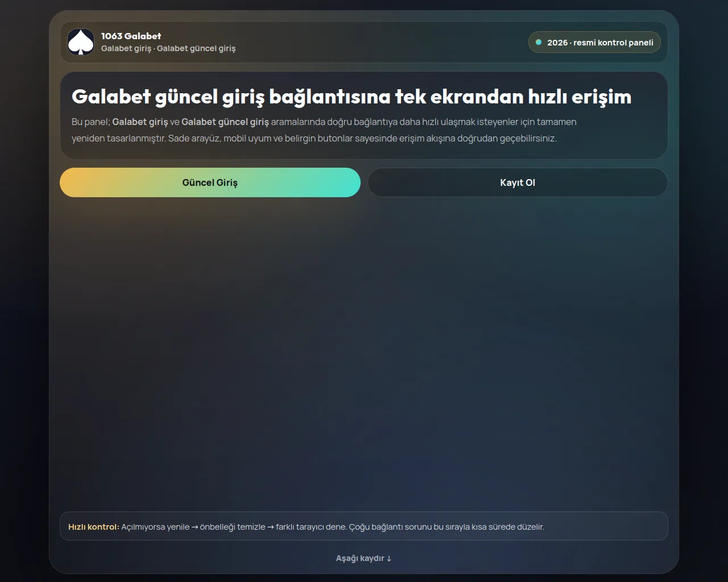Click the Hızlı kontrol label
728x582 pixels.
94,527
